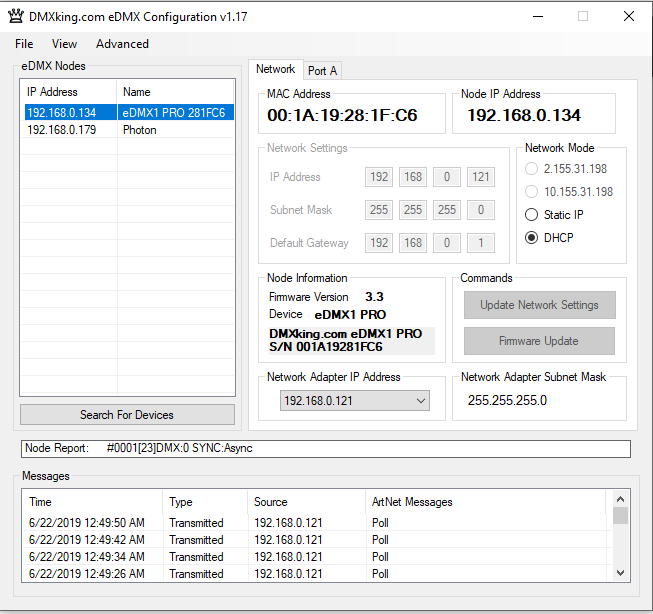
Task: Click the Source column header
Action: pos(307,502)
